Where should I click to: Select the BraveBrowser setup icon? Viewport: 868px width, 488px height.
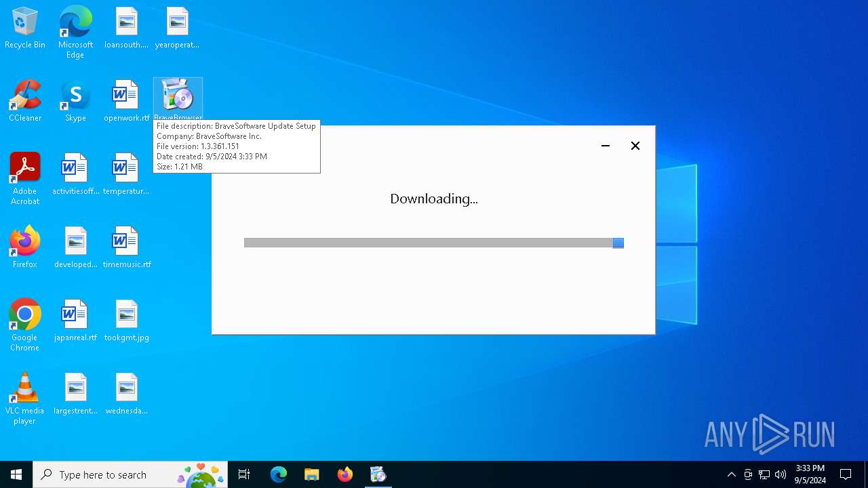[178, 99]
